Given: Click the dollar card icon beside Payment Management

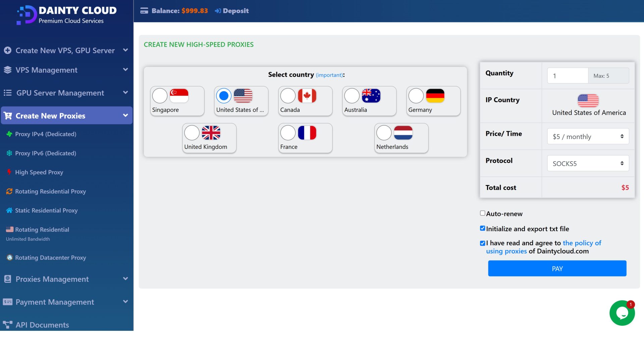Looking at the screenshot, I should coord(8,302).
